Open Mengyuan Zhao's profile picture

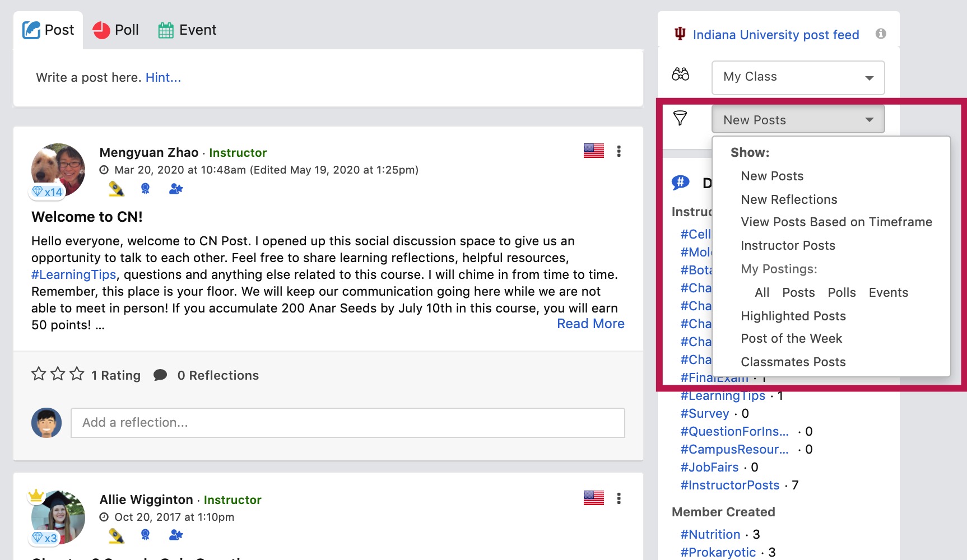coord(58,170)
